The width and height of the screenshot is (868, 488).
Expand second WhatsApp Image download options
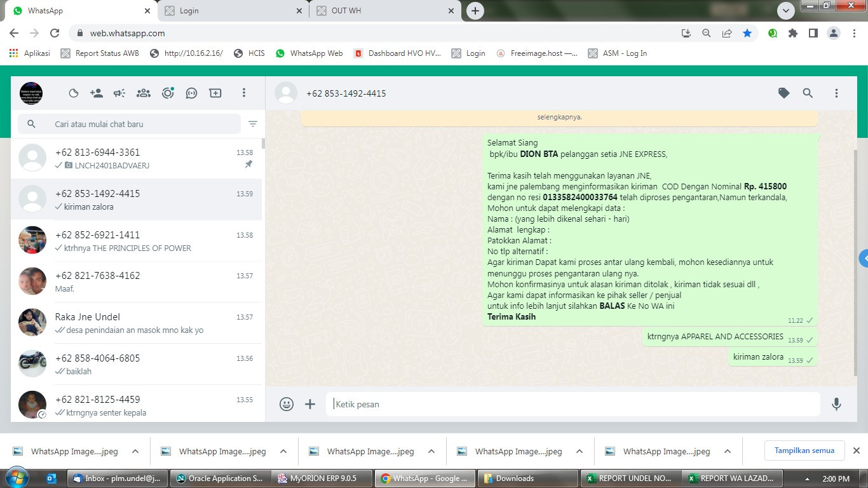click(283, 451)
